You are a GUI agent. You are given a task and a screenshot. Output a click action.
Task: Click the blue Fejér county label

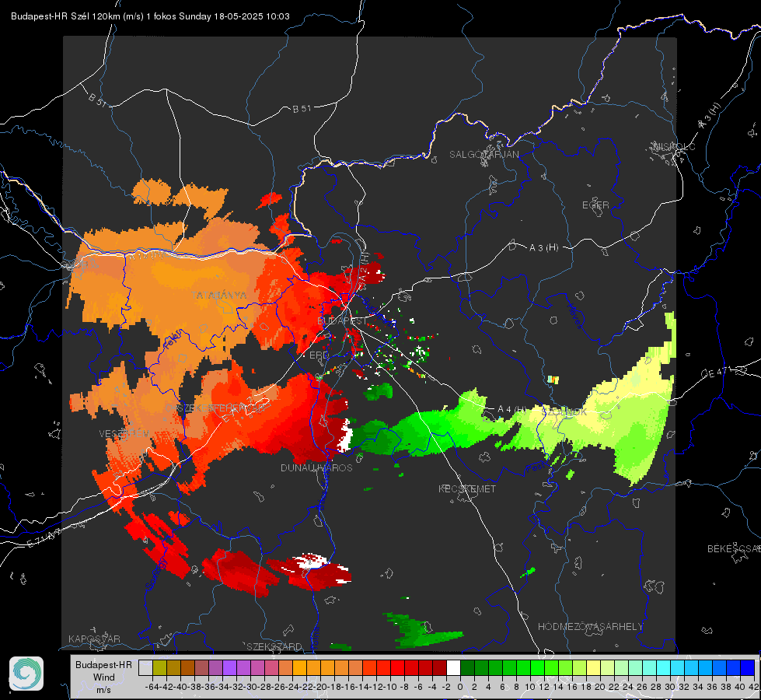[x=173, y=340]
